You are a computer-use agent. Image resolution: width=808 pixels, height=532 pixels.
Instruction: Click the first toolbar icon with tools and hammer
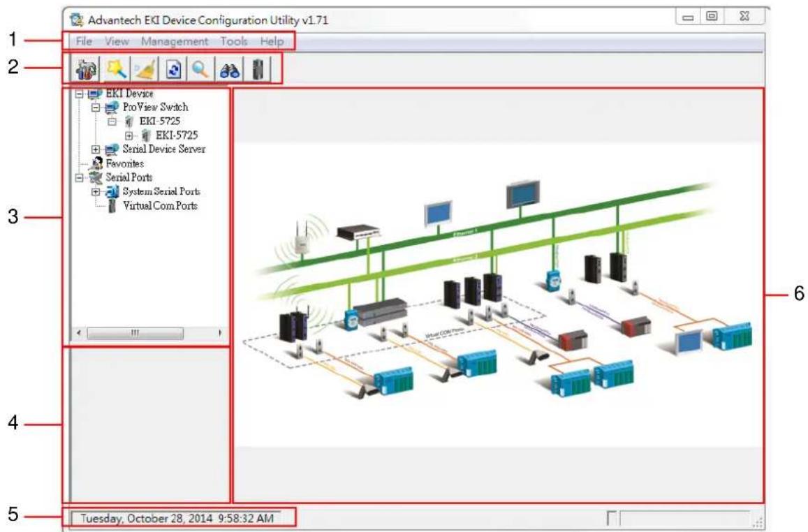pyautogui.click(x=87, y=70)
